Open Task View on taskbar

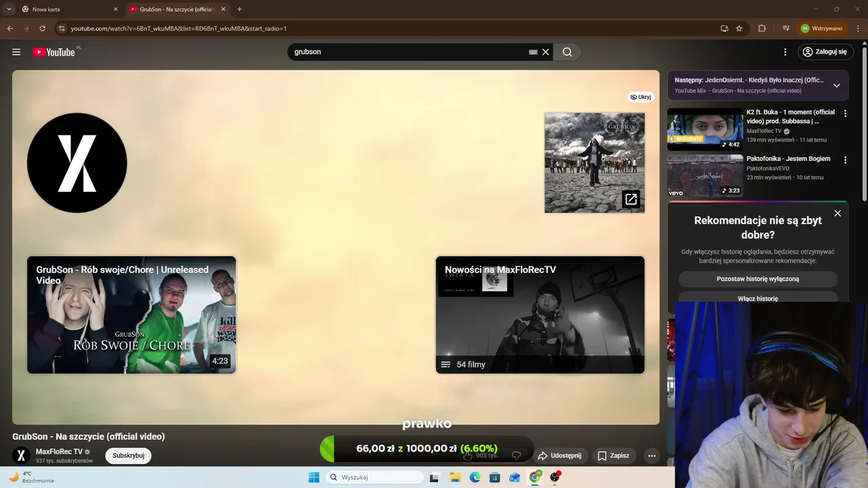(x=434, y=477)
